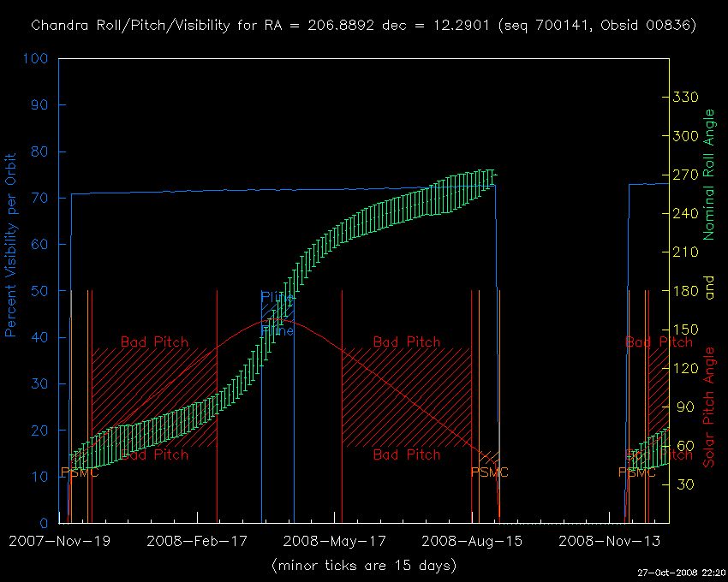Click the red 'Solar Pitch Angle' axis label
Screen dimensions: 728x582
[x=708, y=407]
